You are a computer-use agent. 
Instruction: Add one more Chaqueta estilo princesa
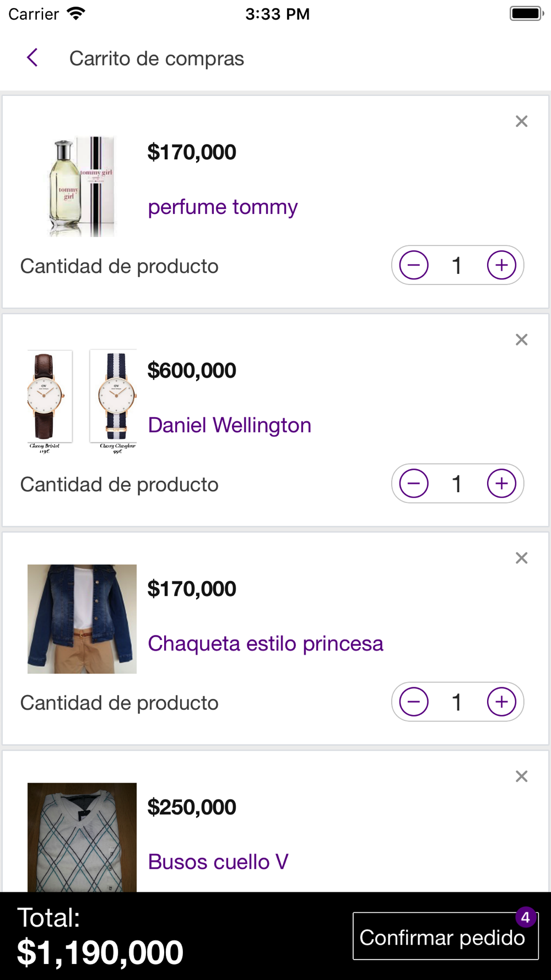501,702
